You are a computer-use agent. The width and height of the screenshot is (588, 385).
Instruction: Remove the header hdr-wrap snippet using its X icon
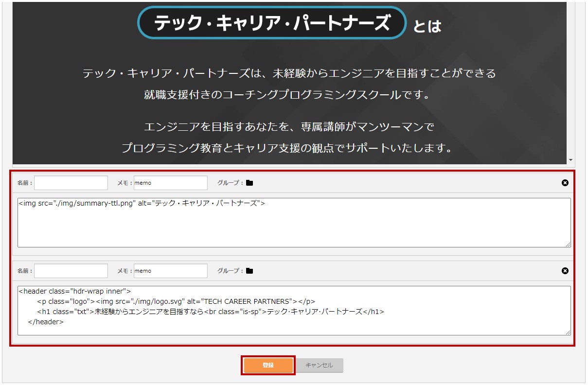pyautogui.click(x=565, y=271)
